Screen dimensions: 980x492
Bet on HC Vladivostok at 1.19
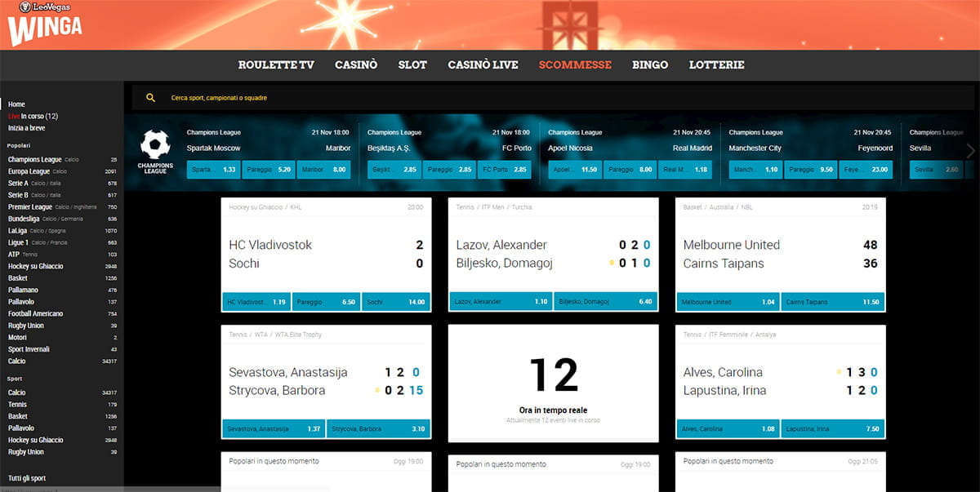click(x=256, y=302)
